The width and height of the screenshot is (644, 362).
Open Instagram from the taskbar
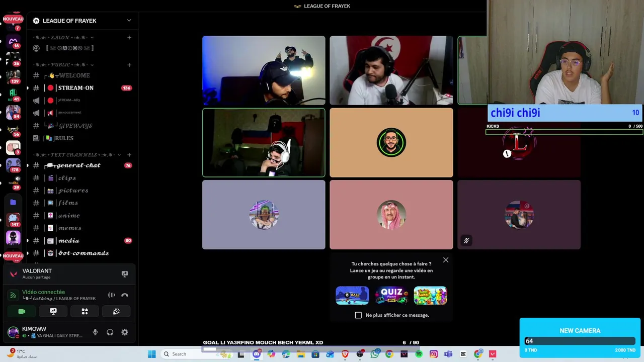433,354
